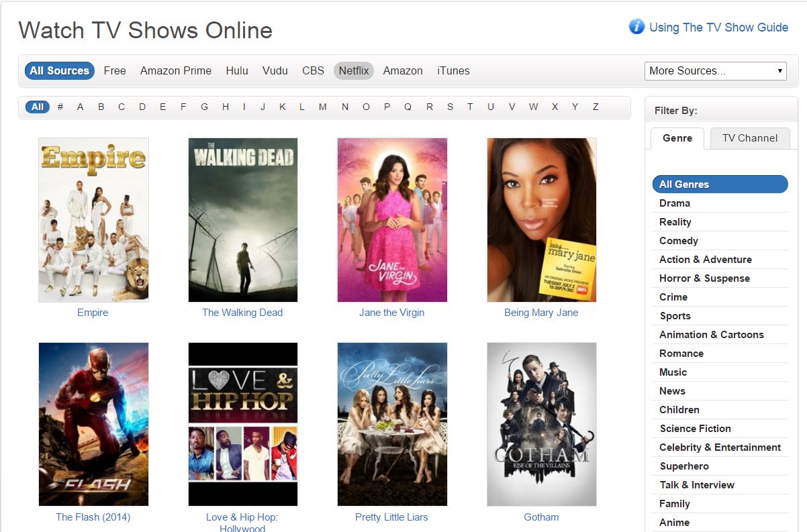Click the Pretty Little Liars poster

392,424
